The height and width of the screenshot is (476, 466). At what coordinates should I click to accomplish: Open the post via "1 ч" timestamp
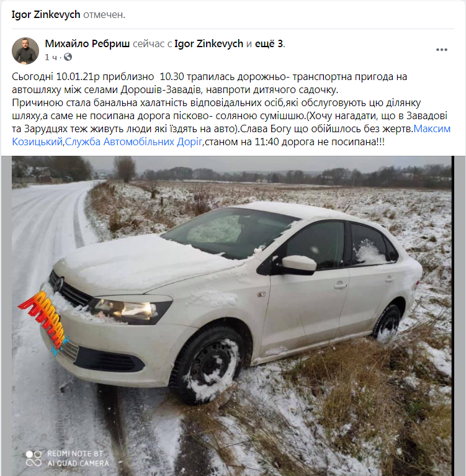pyautogui.click(x=51, y=57)
